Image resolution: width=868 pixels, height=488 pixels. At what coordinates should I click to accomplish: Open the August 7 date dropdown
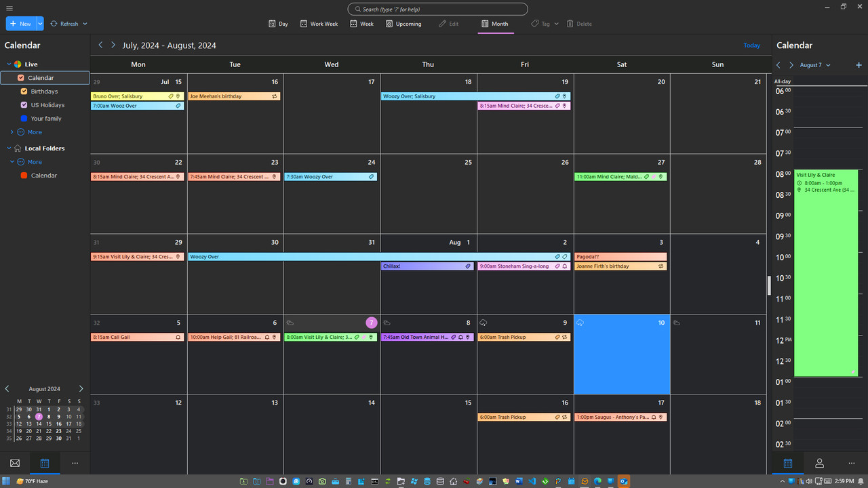coord(816,66)
